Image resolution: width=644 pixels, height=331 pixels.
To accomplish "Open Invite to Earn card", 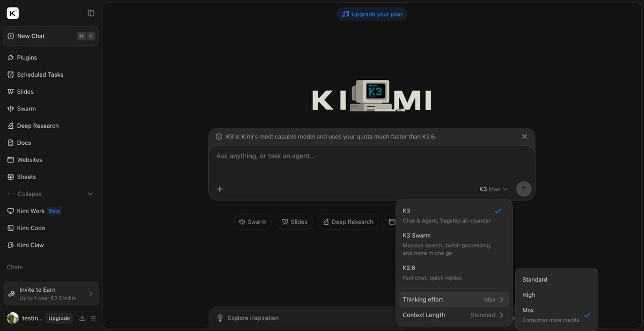I will pyautogui.click(x=51, y=293).
